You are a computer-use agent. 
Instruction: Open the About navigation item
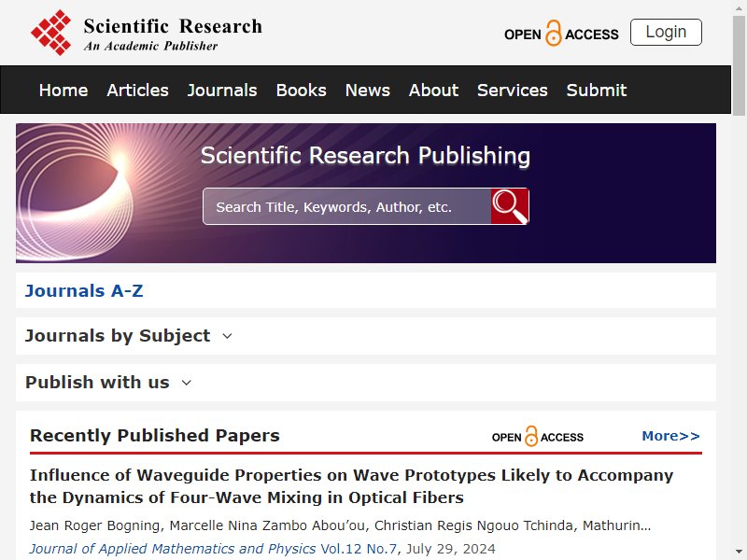click(x=433, y=90)
